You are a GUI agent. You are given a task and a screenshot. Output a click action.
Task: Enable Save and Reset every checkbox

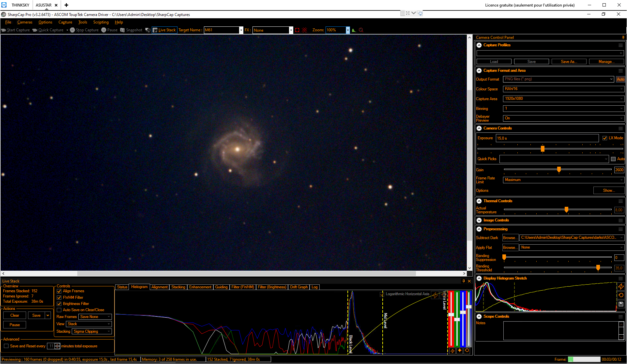(6, 346)
